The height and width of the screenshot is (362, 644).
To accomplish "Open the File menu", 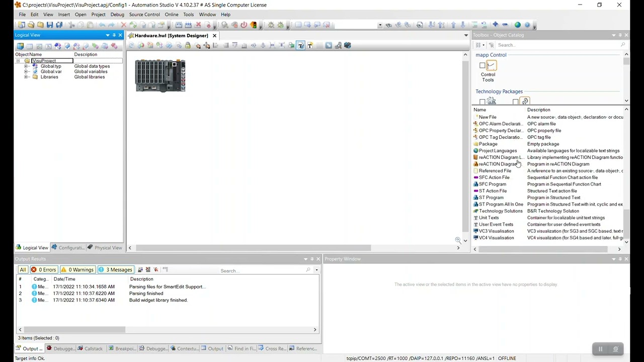I will click(22, 15).
